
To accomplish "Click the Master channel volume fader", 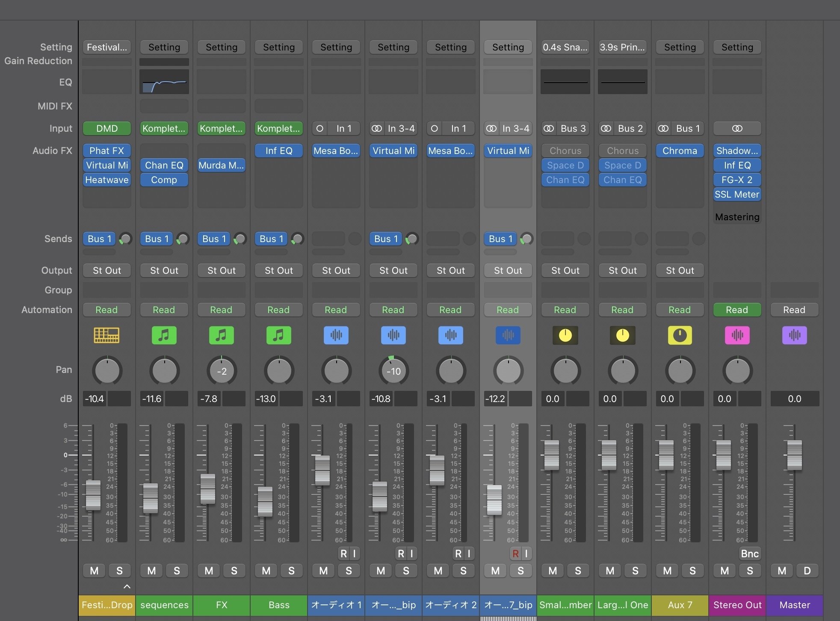I will coord(795,455).
